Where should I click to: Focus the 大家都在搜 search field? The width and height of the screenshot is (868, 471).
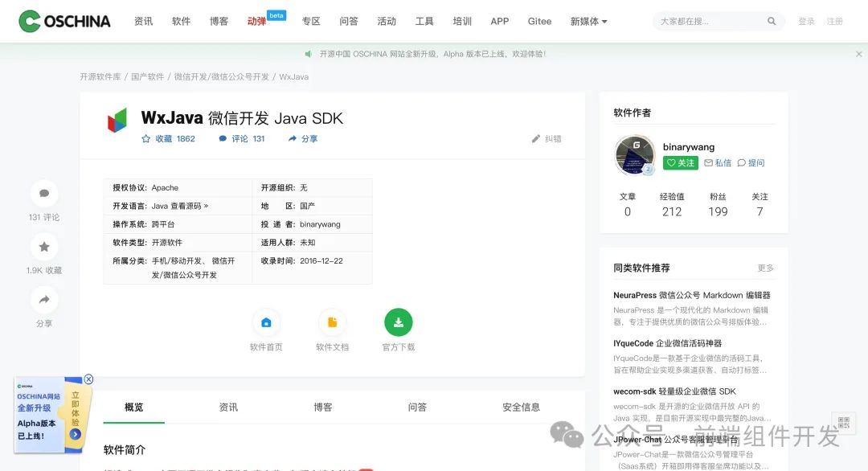710,21
